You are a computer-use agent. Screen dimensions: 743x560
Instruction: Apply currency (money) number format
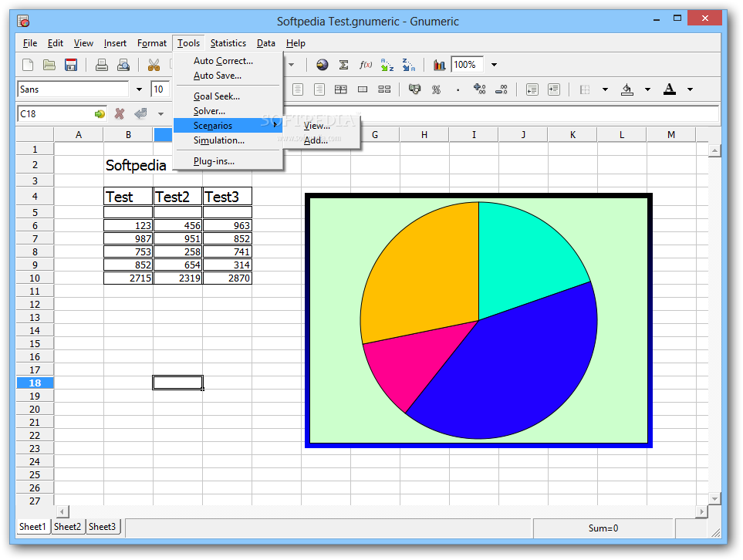click(x=414, y=89)
